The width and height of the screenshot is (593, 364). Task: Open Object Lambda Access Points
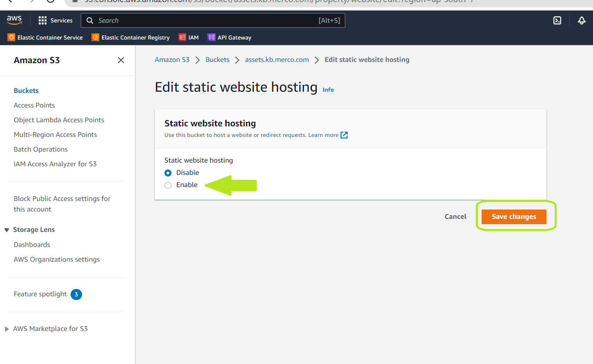[59, 120]
